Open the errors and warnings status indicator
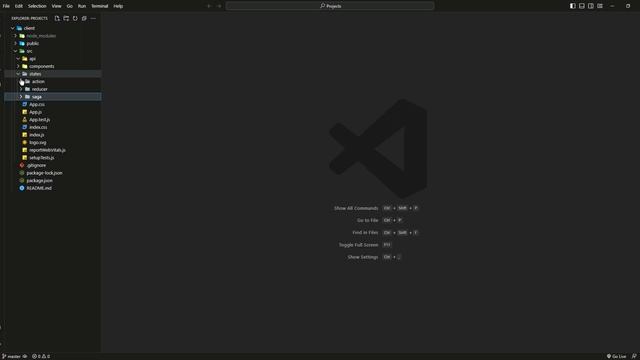 tap(41, 356)
